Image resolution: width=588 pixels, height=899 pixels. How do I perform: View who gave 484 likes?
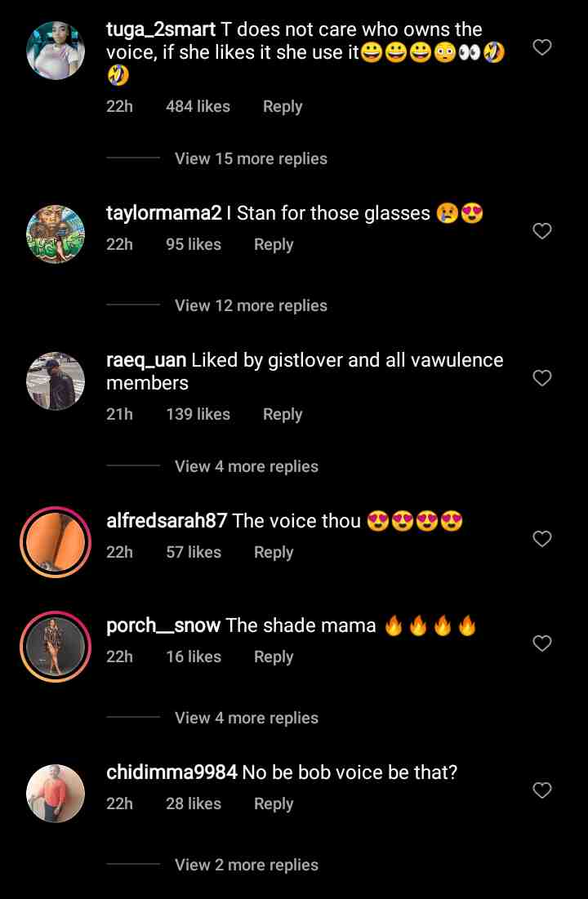coord(198,106)
